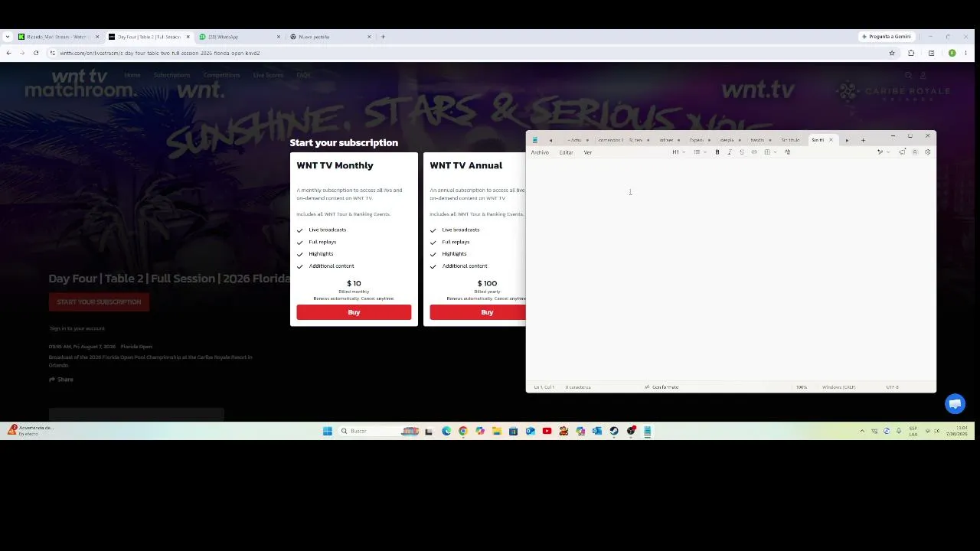
Task: Buy the WNT TV Annual subscription
Action: pos(478,312)
